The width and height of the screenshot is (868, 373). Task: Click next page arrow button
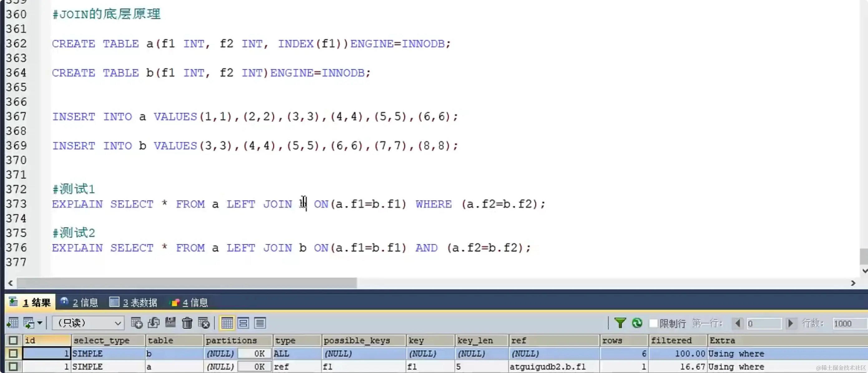click(x=790, y=323)
